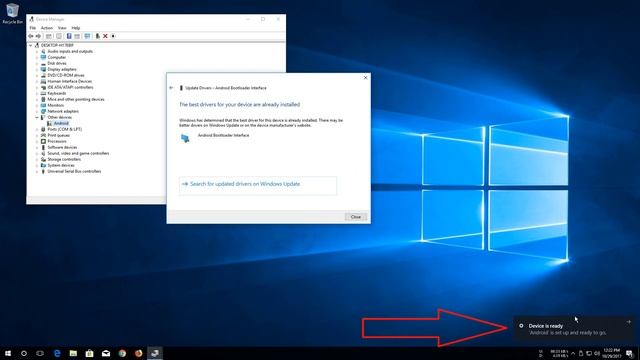Open the View menu in Device Manager
The image size is (640, 360).
tap(62, 28)
